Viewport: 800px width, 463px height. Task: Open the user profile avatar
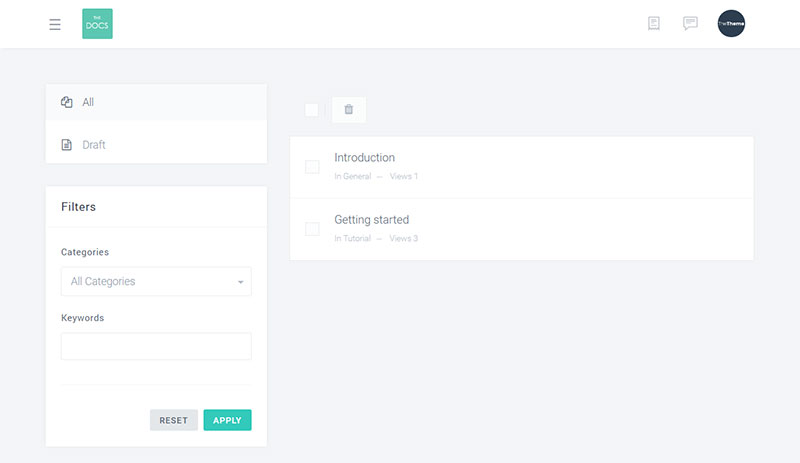(731, 24)
